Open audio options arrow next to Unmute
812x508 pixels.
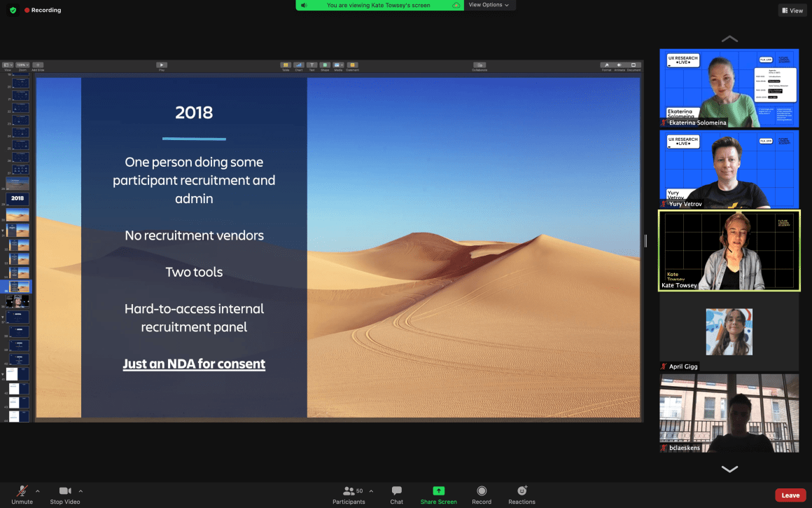tap(37, 491)
